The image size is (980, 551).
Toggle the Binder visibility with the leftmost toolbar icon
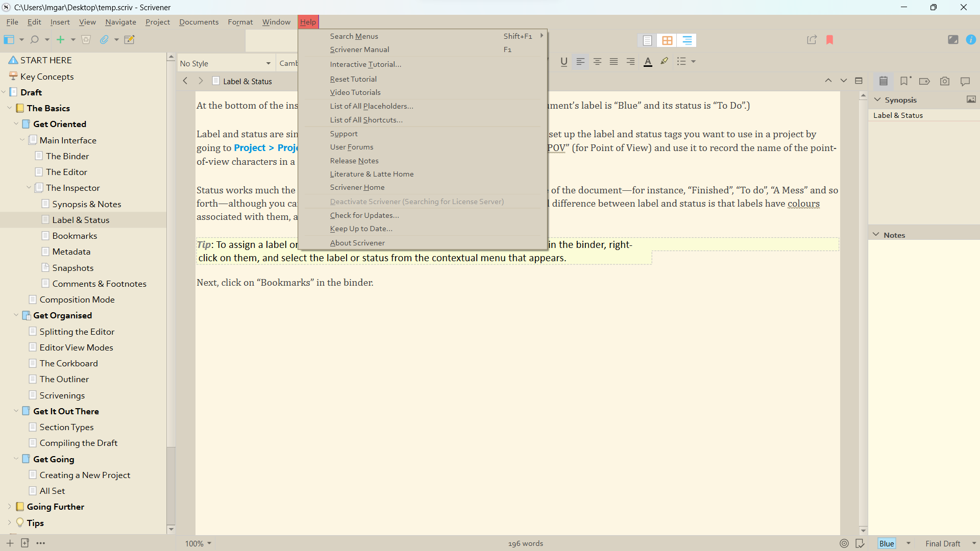(x=9, y=39)
